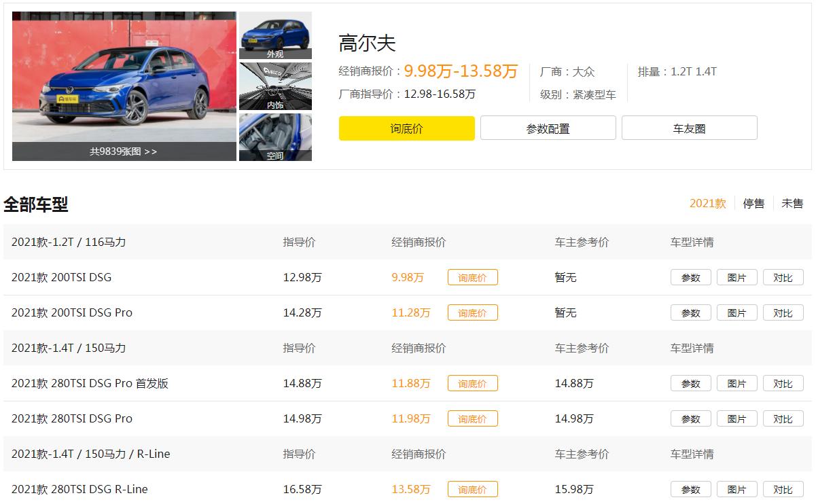
Task: Open 2021款 200TSI DSG model link
Action: coord(61,277)
